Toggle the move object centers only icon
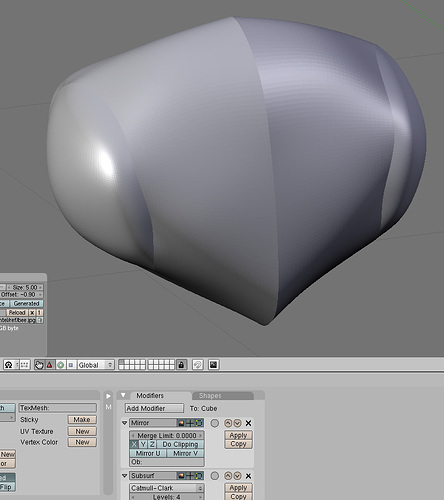This screenshot has width=444, height=500. coord(24,365)
